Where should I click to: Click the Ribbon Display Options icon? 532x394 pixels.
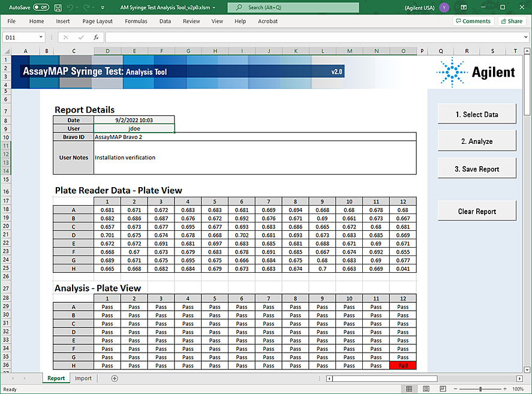(x=464, y=7)
